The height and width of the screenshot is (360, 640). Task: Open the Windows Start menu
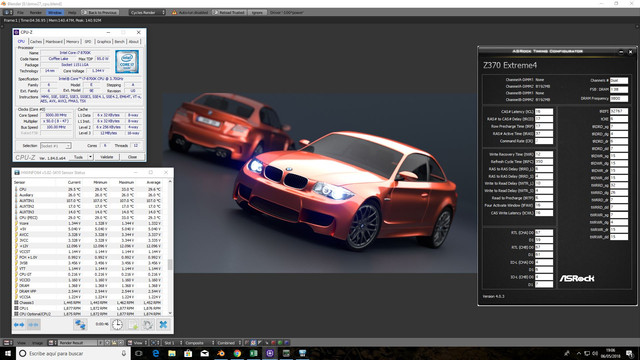click(x=8, y=353)
